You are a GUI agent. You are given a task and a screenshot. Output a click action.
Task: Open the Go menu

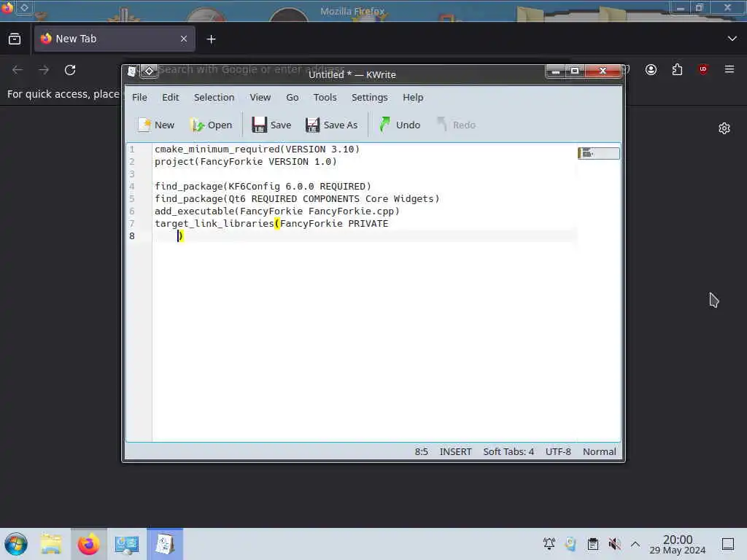[x=292, y=97]
